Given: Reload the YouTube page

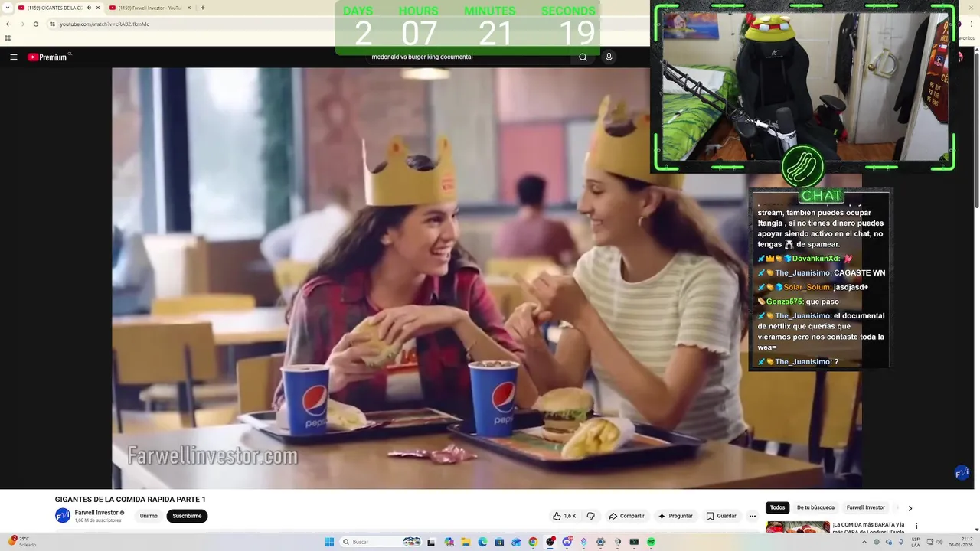Looking at the screenshot, I should coord(35,24).
